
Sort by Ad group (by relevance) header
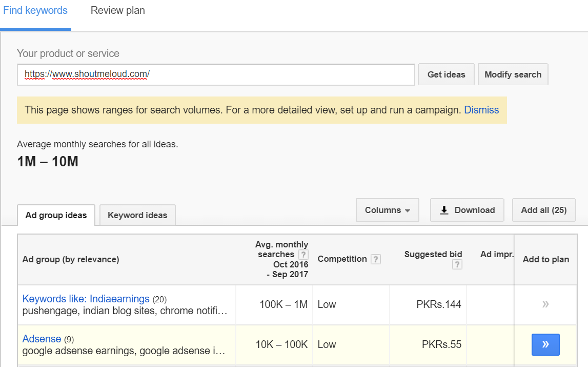[71, 260]
